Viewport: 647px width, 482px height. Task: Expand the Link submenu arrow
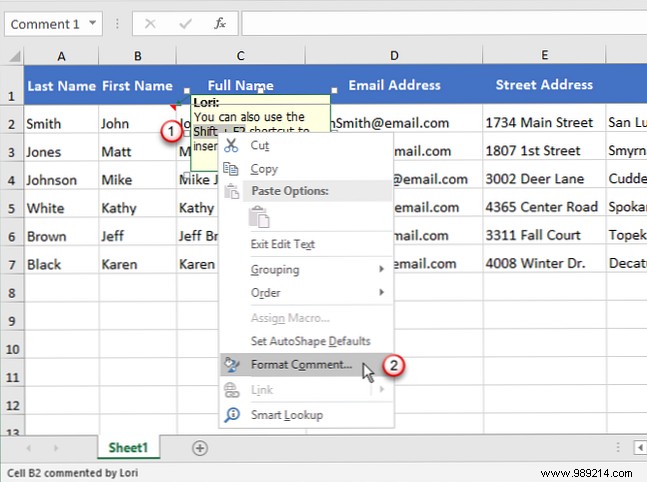coord(382,389)
